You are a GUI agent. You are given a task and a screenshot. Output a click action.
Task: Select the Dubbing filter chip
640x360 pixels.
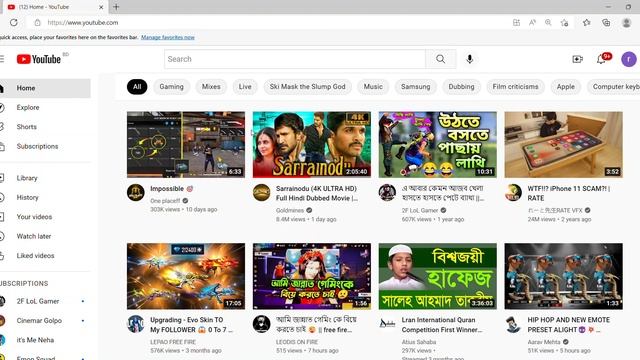(x=461, y=87)
